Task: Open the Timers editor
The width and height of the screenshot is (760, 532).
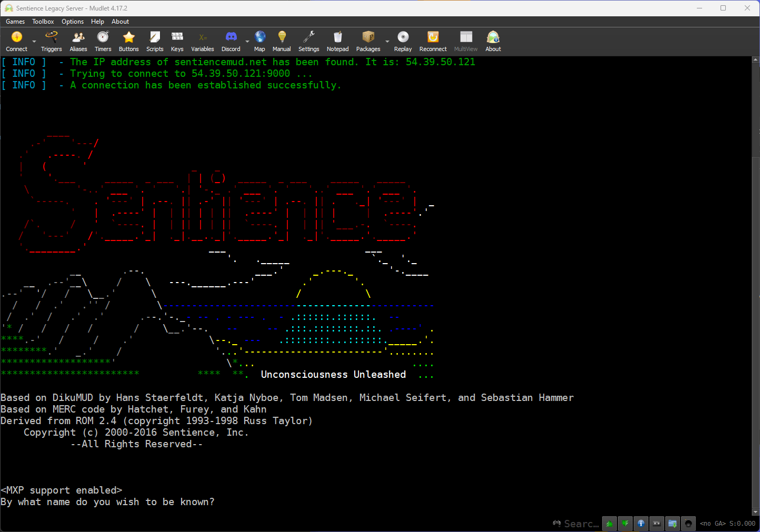Action: click(103, 41)
